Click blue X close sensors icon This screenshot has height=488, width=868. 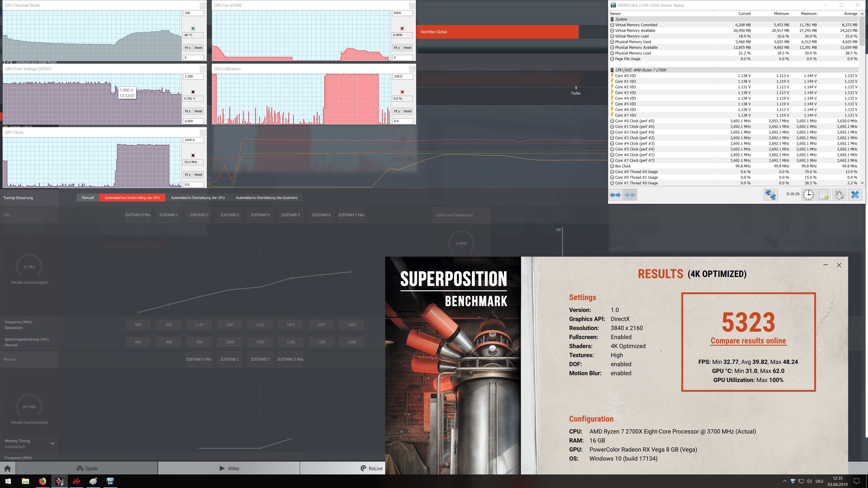click(855, 195)
